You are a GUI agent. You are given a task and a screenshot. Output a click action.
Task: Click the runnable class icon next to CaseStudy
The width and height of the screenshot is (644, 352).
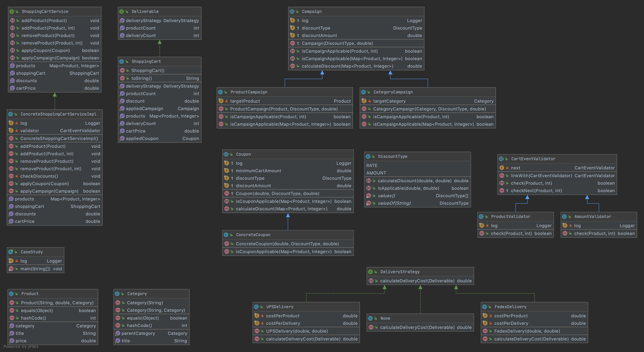click(x=11, y=252)
